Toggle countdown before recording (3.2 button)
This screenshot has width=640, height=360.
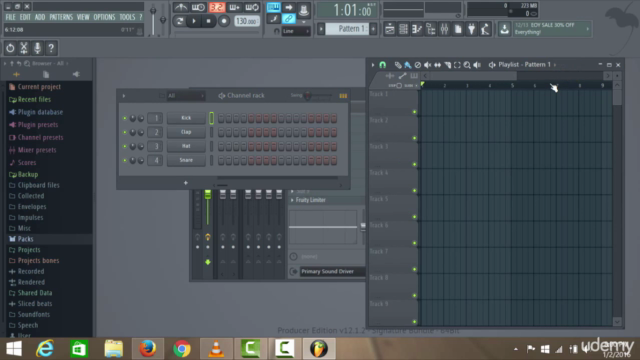click(x=216, y=7)
